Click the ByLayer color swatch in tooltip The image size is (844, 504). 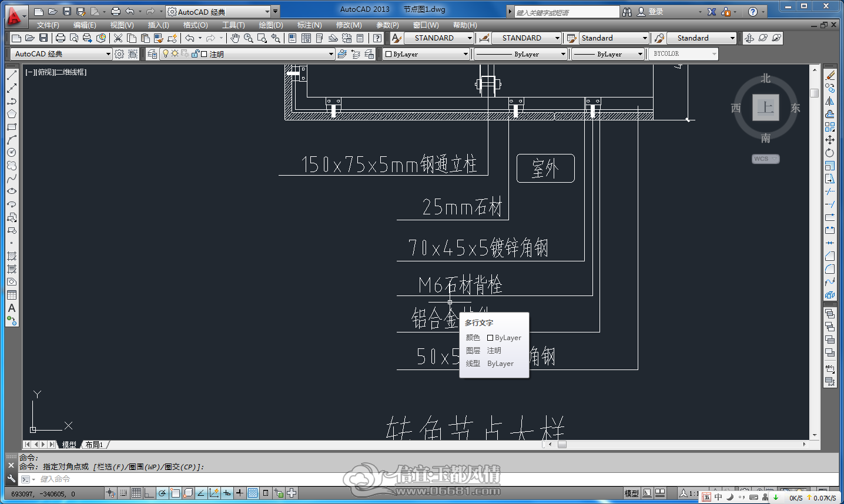point(490,338)
